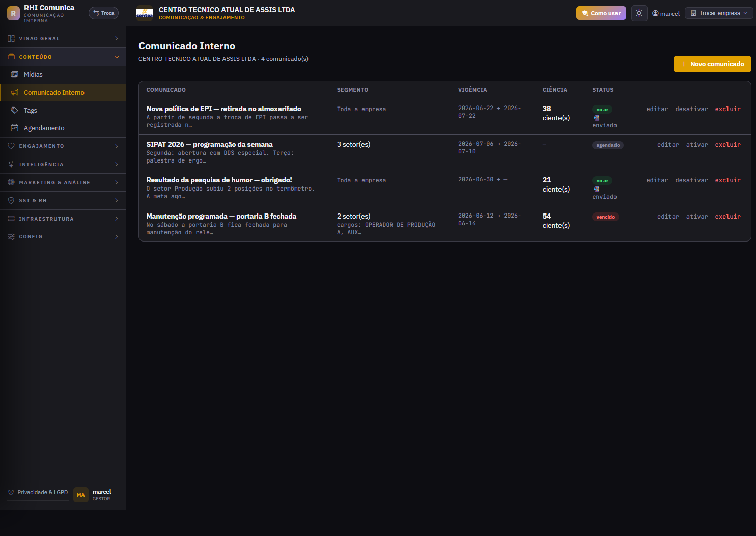Click the 'vencido' status badge
The height and width of the screenshot is (536, 756).
click(x=605, y=217)
